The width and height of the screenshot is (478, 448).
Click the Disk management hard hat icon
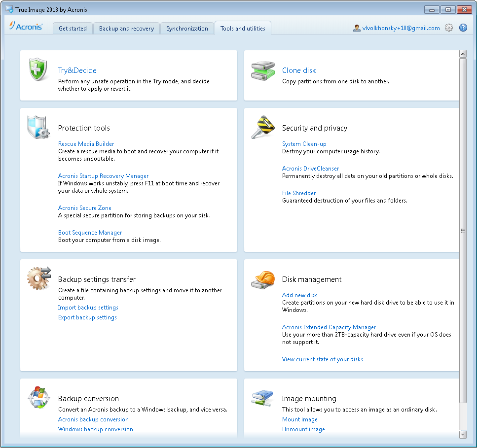coord(263,279)
